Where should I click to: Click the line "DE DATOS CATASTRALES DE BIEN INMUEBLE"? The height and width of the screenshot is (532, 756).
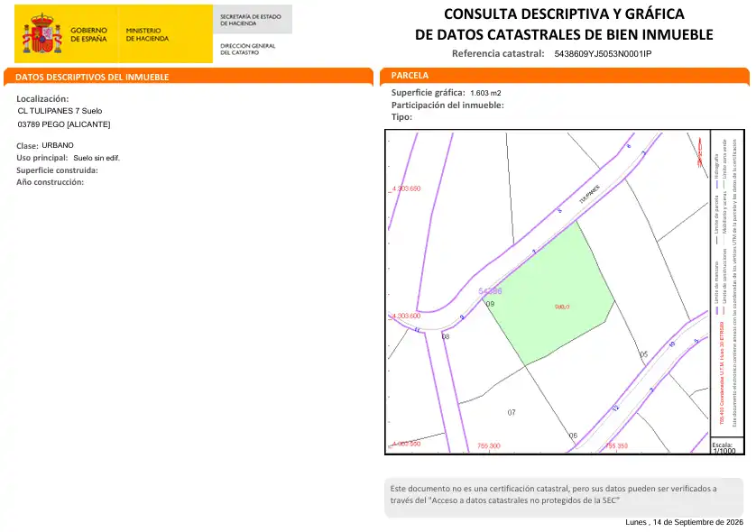coord(564,34)
